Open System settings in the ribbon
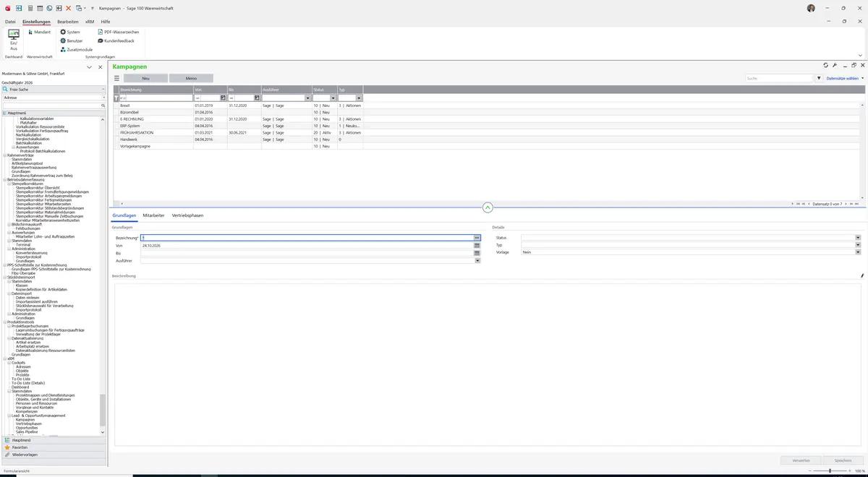This screenshot has width=868, height=477. [x=70, y=33]
